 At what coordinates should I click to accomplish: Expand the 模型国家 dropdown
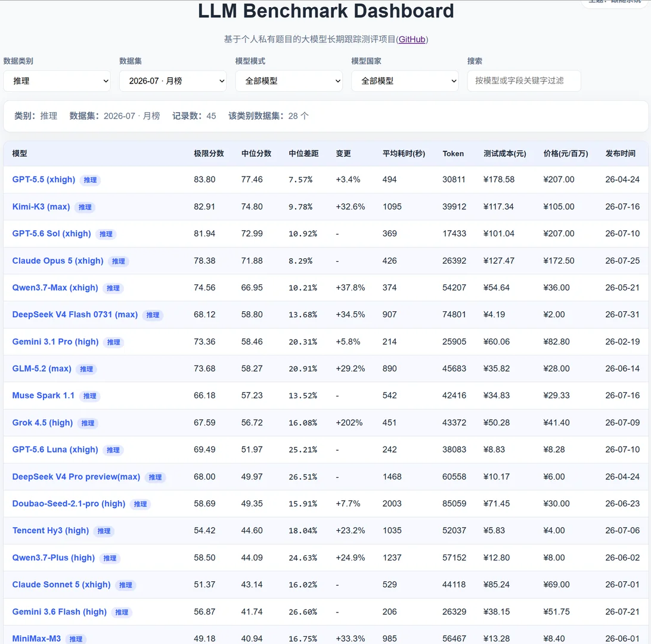tap(405, 81)
